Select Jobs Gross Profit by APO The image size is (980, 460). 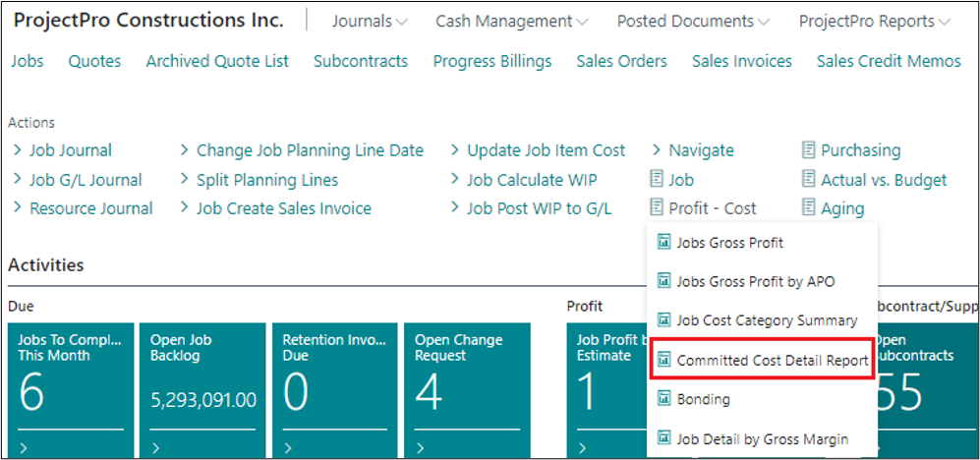pyautogui.click(x=755, y=281)
